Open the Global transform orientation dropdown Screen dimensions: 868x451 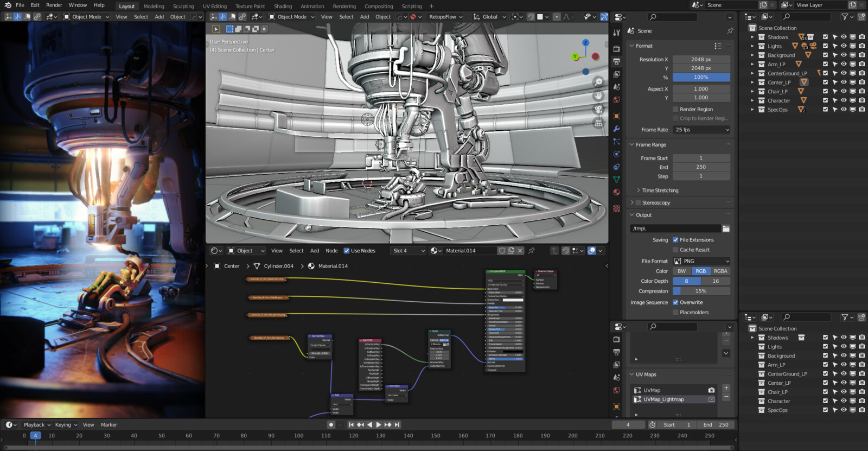click(x=489, y=17)
